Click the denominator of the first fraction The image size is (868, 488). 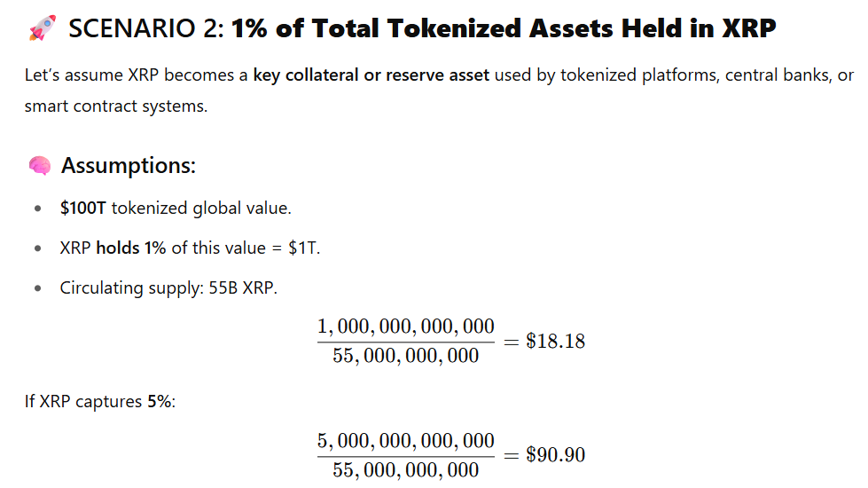click(x=406, y=356)
